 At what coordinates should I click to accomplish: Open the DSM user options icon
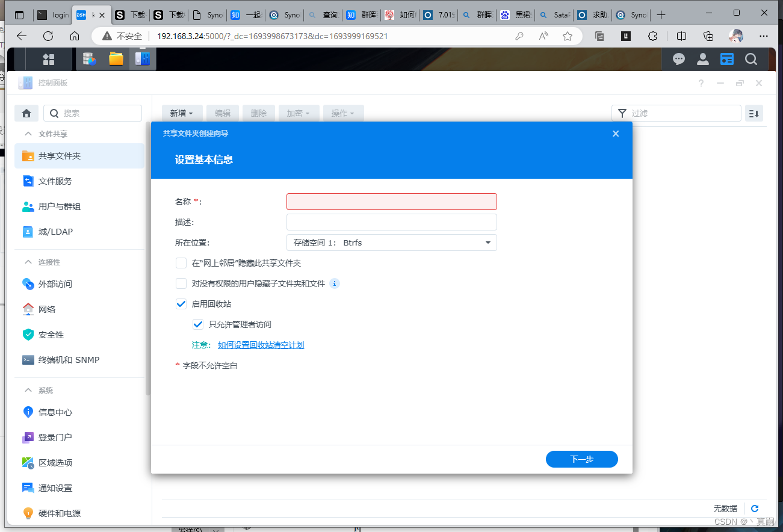pyautogui.click(x=703, y=59)
